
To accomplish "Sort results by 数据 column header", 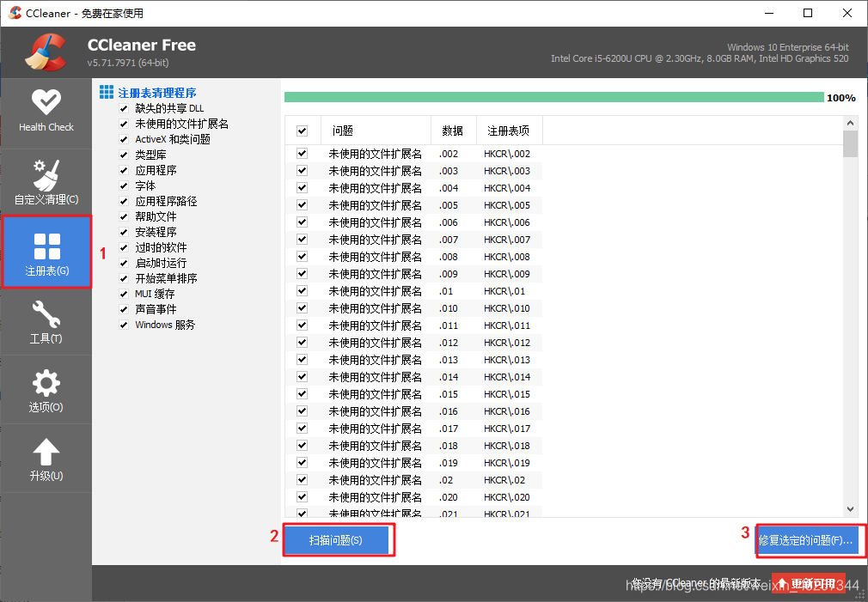I will [454, 131].
